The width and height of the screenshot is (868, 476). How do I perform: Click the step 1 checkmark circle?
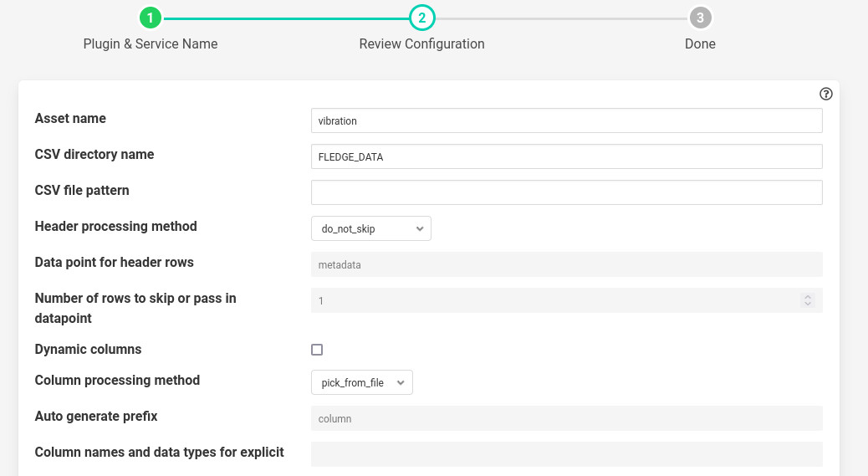tap(150, 18)
